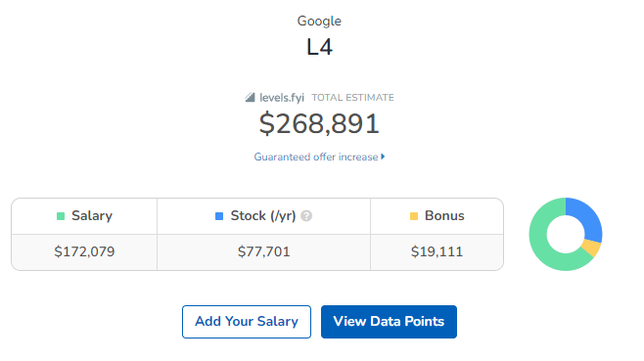Select the $172,079 salary value cell
The height and width of the screenshot is (361, 644).
(84, 251)
